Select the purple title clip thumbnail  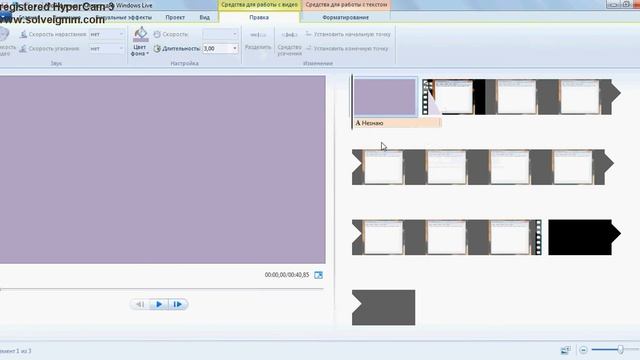(384, 97)
